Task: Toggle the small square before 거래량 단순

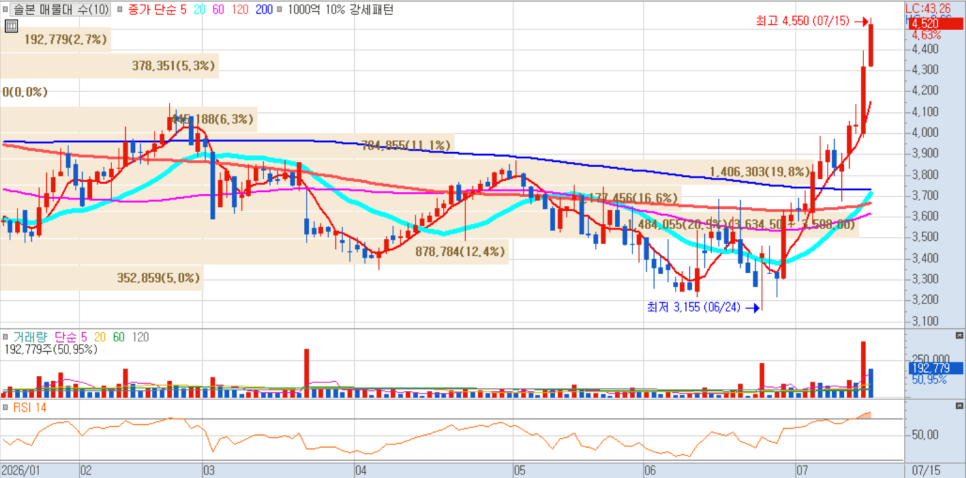Action: pyautogui.click(x=6, y=338)
